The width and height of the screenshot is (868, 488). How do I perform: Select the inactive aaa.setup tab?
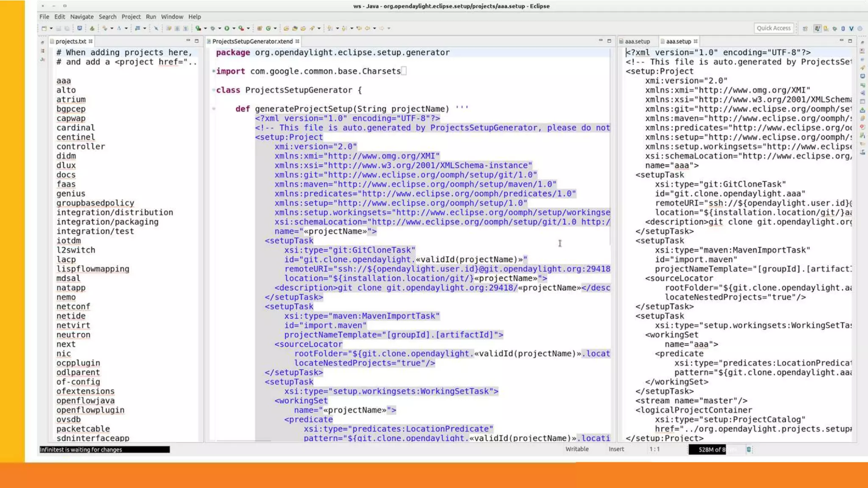coord(637,41)
